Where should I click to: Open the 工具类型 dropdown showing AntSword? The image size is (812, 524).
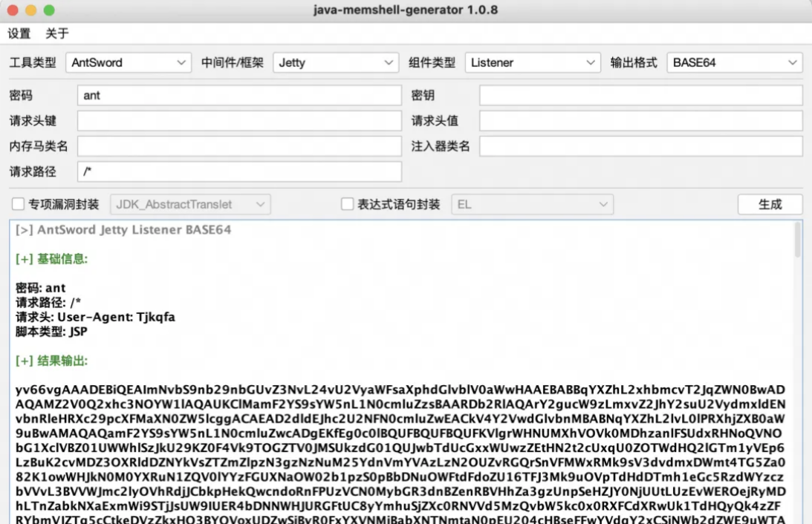[129, 62]
